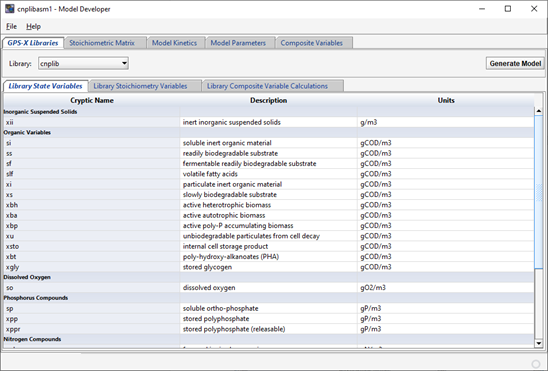
Task: Select the xbt cryptic name cell
Action: pyautogui.click(x=92, y=257)
